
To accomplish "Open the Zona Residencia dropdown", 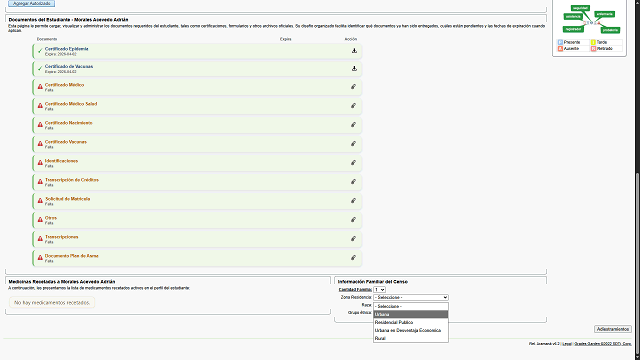I will click(x=411, y=298).
